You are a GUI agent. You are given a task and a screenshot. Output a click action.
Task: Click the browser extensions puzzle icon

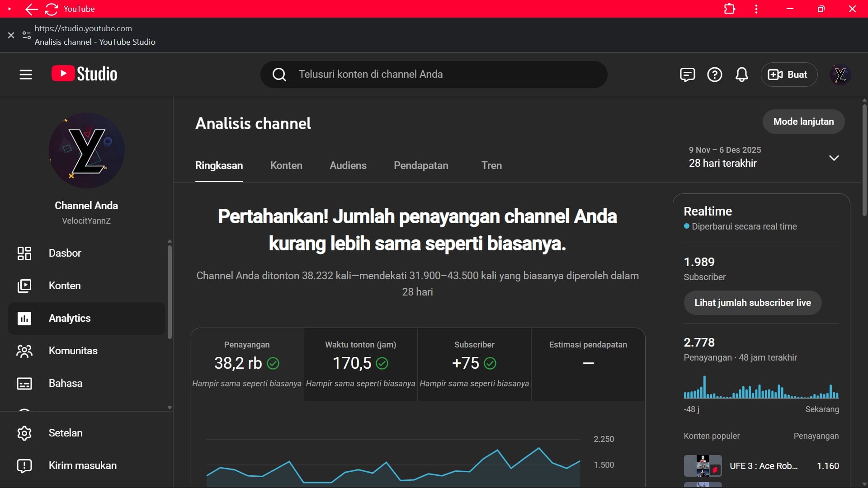click(x=729, y=9)
